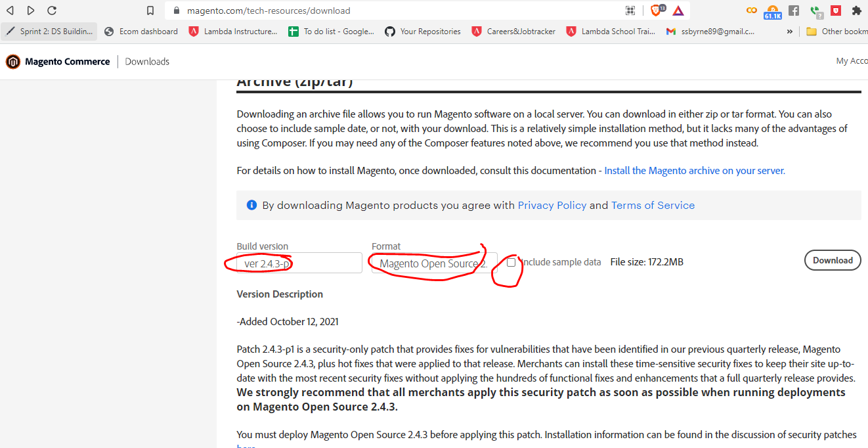Open Brave Shields lion icon

click(656, 11)
